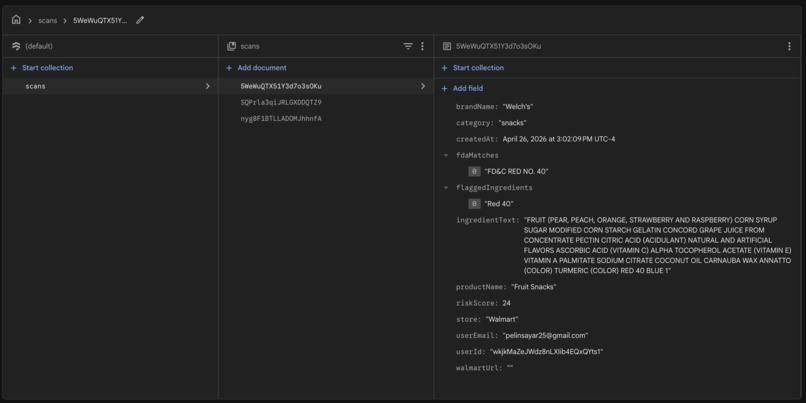Click the riskScore value 24
806x403 pixels.
(x=507, y=303)
